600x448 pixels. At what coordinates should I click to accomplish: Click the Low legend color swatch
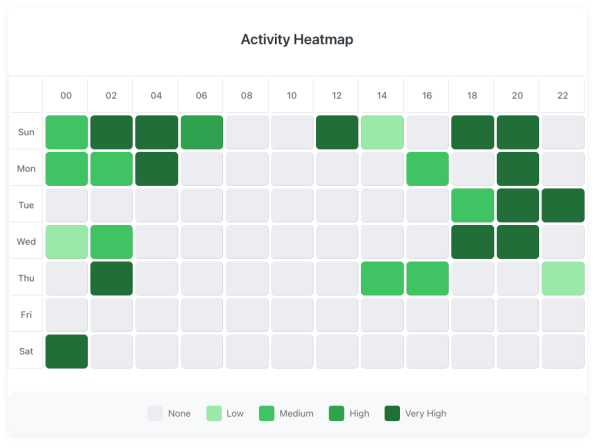(214, 413)
